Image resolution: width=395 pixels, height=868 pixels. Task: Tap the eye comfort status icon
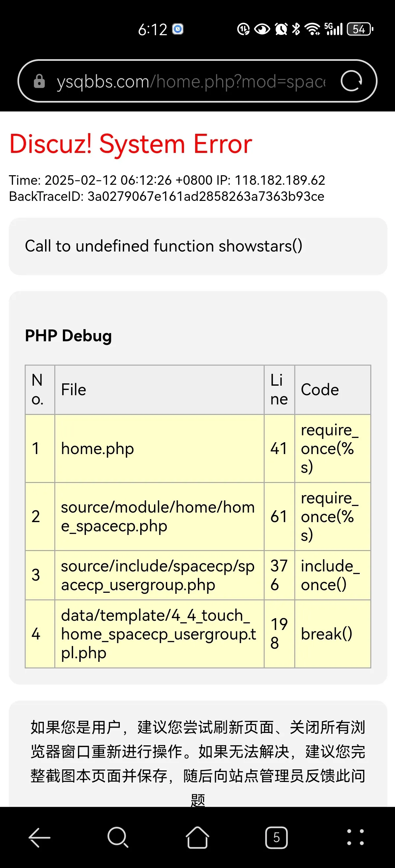pyautogui.click(x=262, y=29)
